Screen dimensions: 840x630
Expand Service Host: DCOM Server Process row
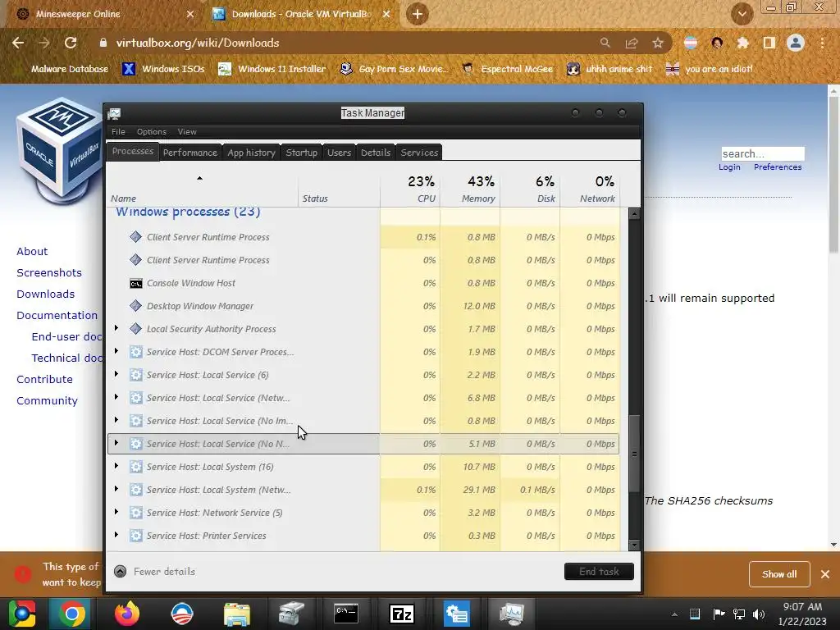[116, 351]
